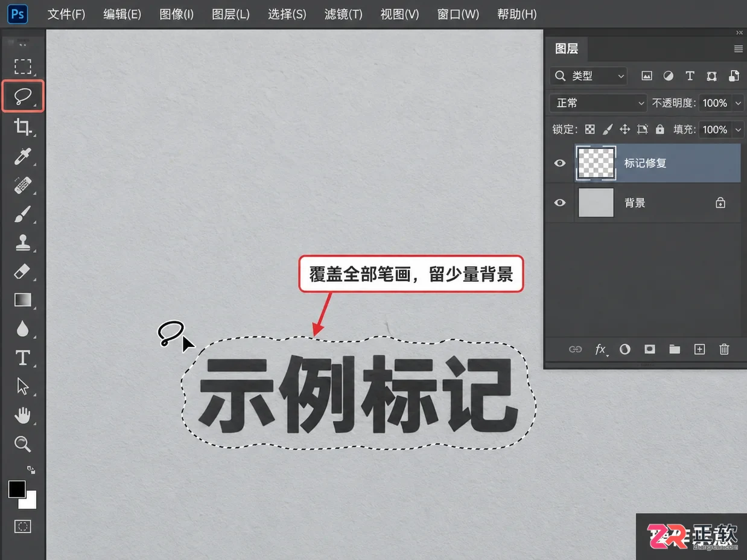Select the Gradient tool
Screen dimensions: 747x560
point(23,300)
